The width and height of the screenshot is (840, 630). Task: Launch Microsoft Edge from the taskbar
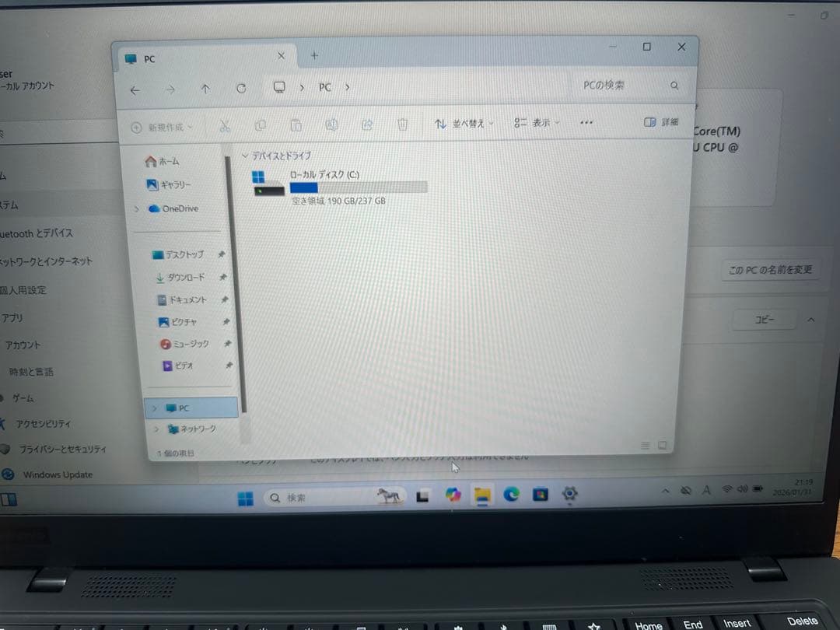point(512,494)
